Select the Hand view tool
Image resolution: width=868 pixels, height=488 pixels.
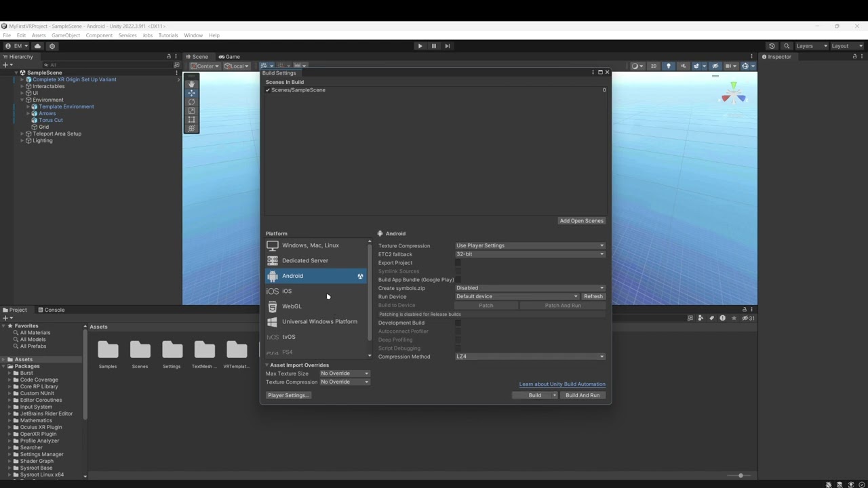(191, 84)
